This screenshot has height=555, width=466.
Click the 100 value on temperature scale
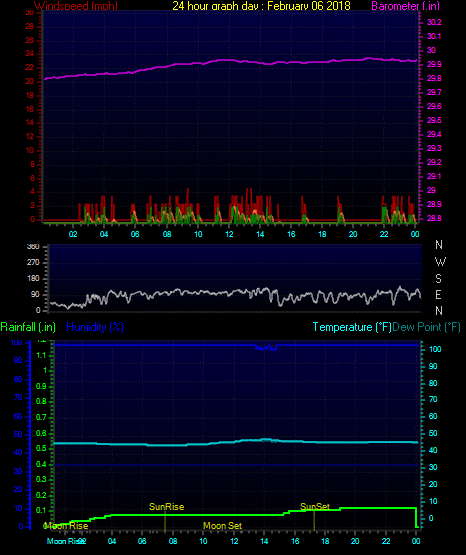click(435, 349)
